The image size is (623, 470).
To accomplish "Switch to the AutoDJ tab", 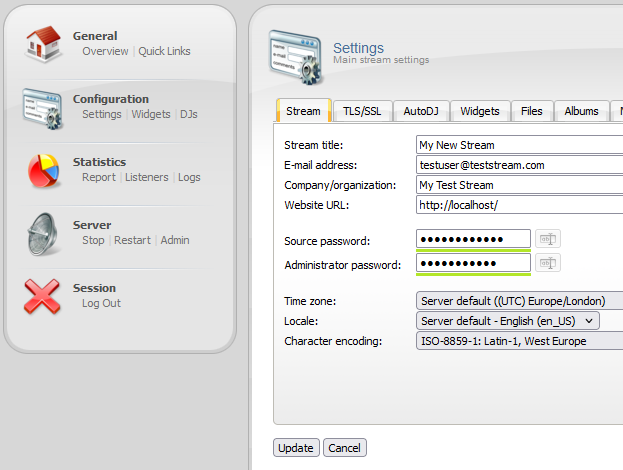I will (421, 111).
